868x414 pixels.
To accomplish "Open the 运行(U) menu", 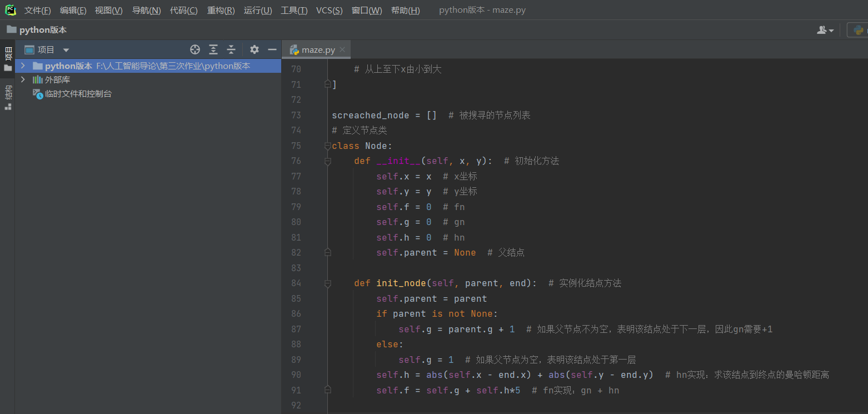I will coord(258,11).
